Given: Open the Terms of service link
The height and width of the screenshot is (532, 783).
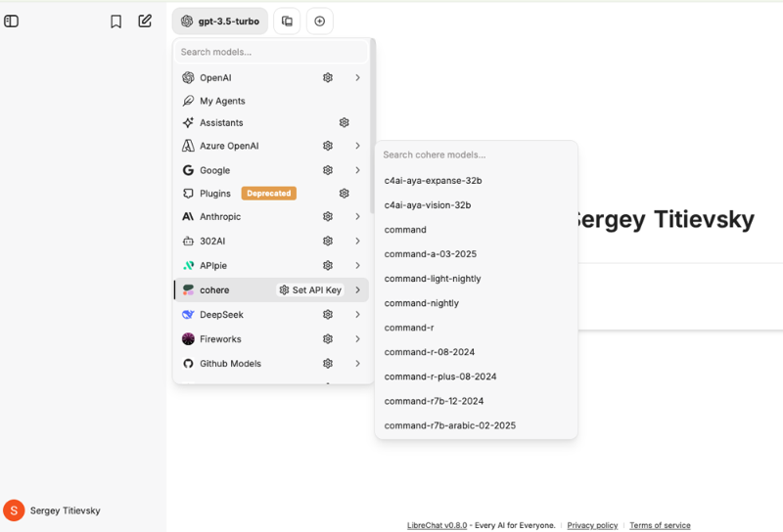Looking at the screenshot, I should tap(660, 525).
